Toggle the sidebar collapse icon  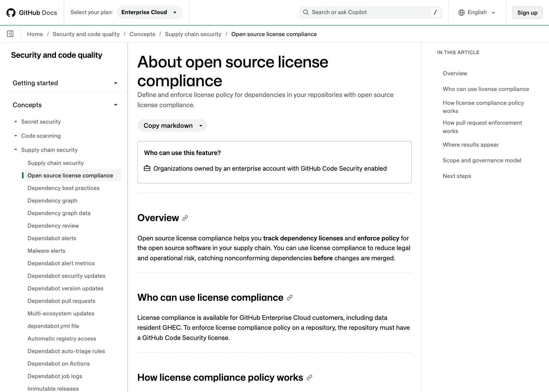coord(10,34)
